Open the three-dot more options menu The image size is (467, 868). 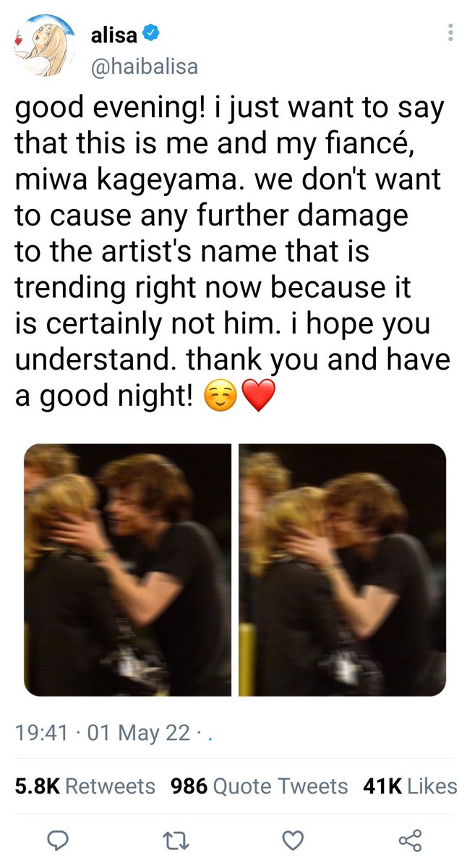(450, 33)
